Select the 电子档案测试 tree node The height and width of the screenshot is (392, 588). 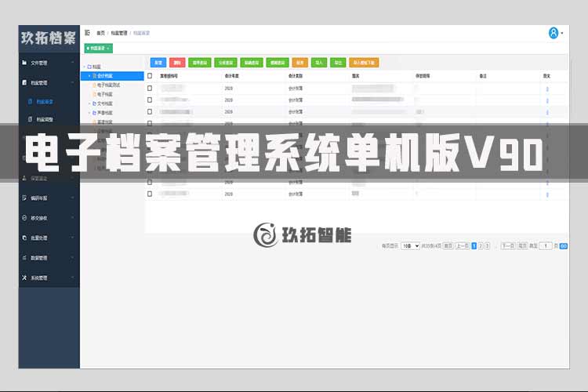pos(108,85)
